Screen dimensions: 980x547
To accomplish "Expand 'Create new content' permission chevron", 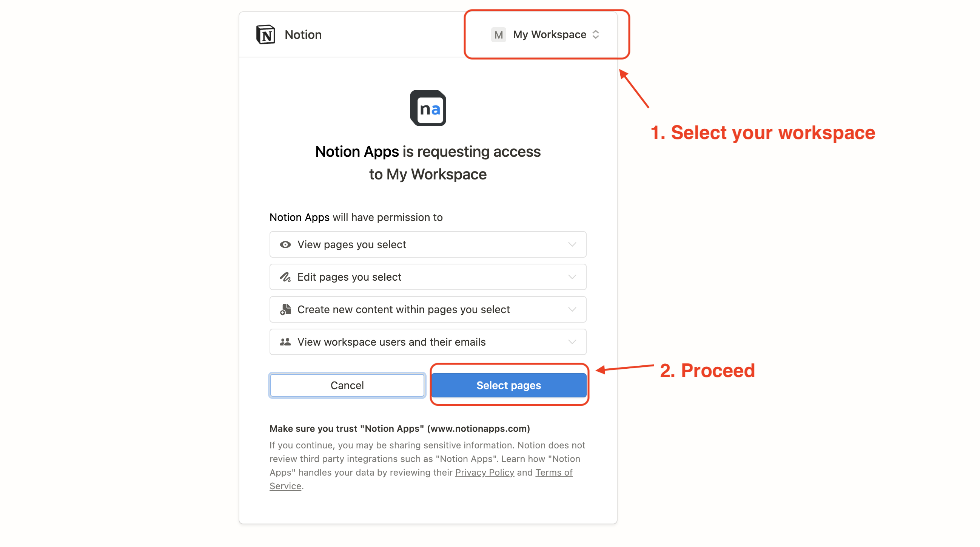I will tap(572, 309).
